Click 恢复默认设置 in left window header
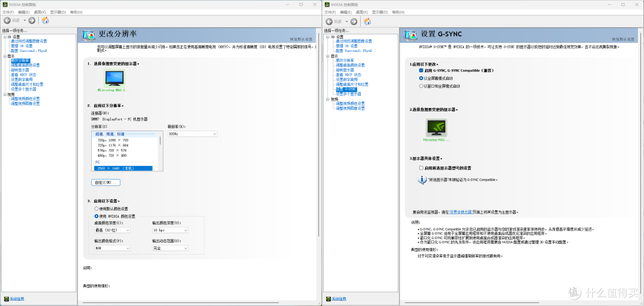 pyautogui.click(x=302, y=39)
